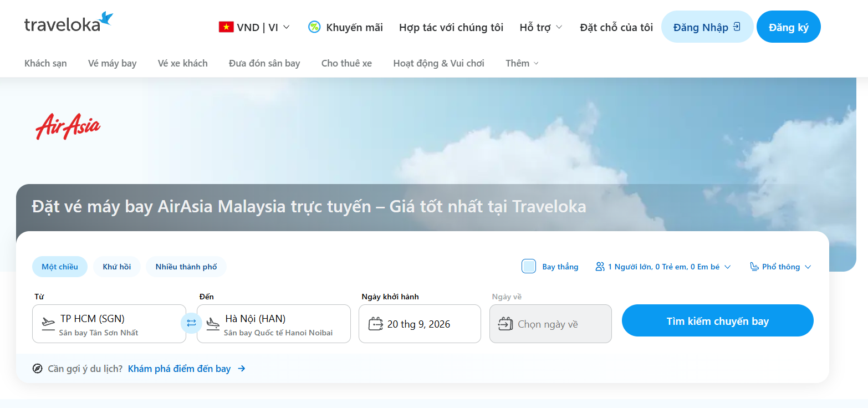868x408 pixels.
Task: Click the departure date field 20 thg 9, 2026
Action: (420, 324)
